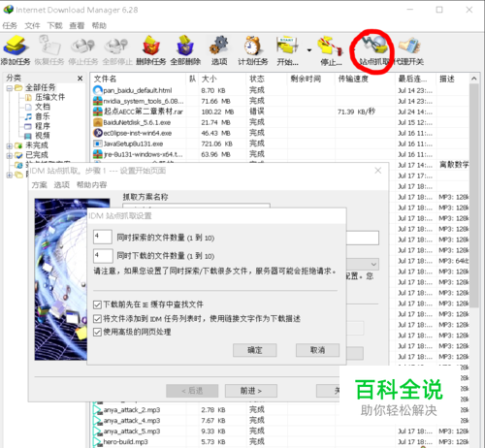Screen dimensions: 485x448
Task: Open the dropdown in the grabber wizard
Action: point(373,265)
